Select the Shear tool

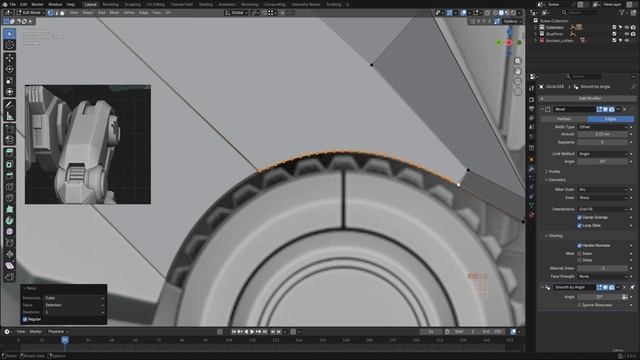pyautogui.click(x=9, y=266)
